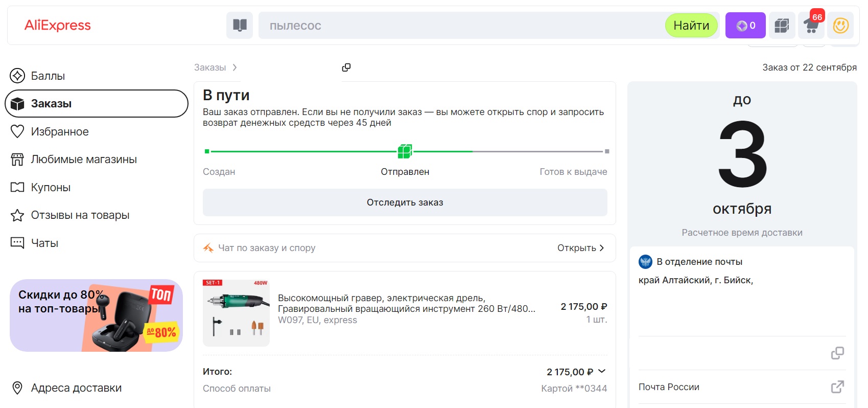Image resolution: width=868 pixels, height=408 pixels.
Task: Click the Заказы breadcrumb link
Action: (210, 67)
